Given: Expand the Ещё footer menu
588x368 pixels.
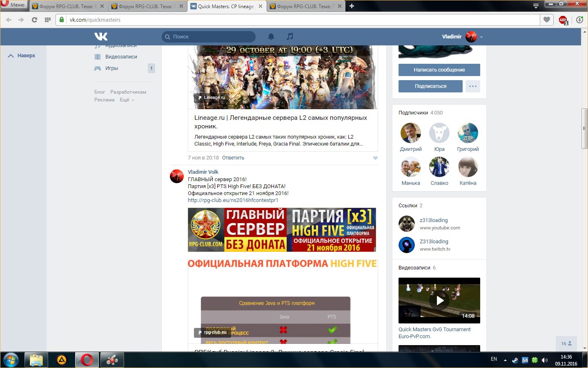Looking at the screenshot, I should 127,100.
